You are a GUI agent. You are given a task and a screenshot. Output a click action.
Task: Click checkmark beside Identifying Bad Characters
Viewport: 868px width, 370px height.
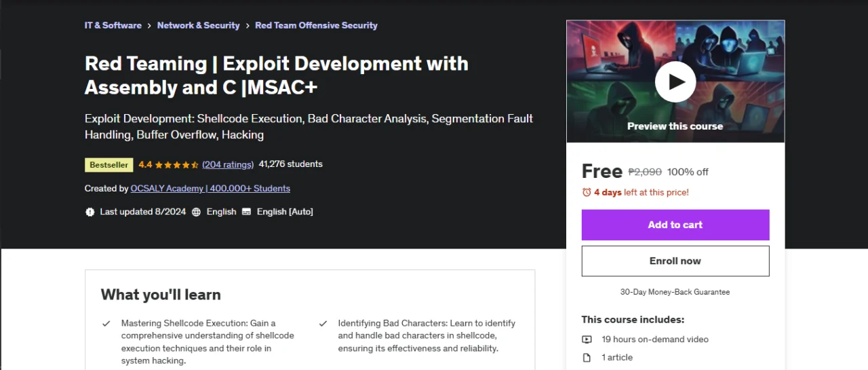(x=323, y=324)
